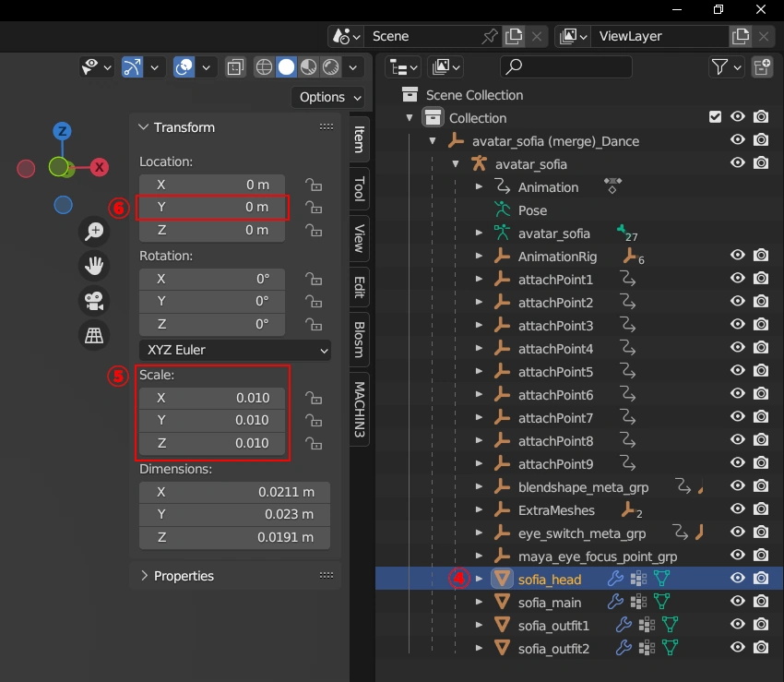The width and height of the screenshot is (784, 682).
Task: Open the MACHIN3 sidebar tab
Action: click(359, 410)
